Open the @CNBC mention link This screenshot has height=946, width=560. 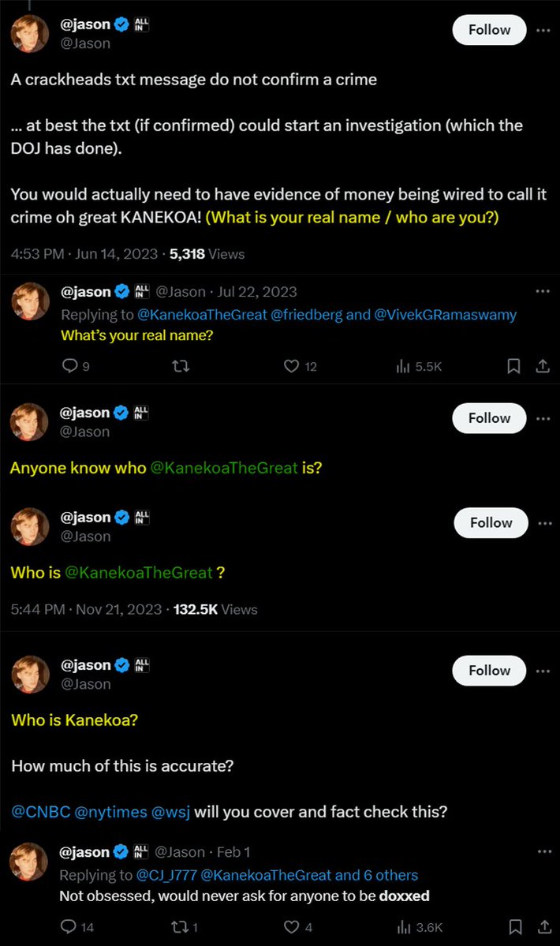tap(39, 811)
